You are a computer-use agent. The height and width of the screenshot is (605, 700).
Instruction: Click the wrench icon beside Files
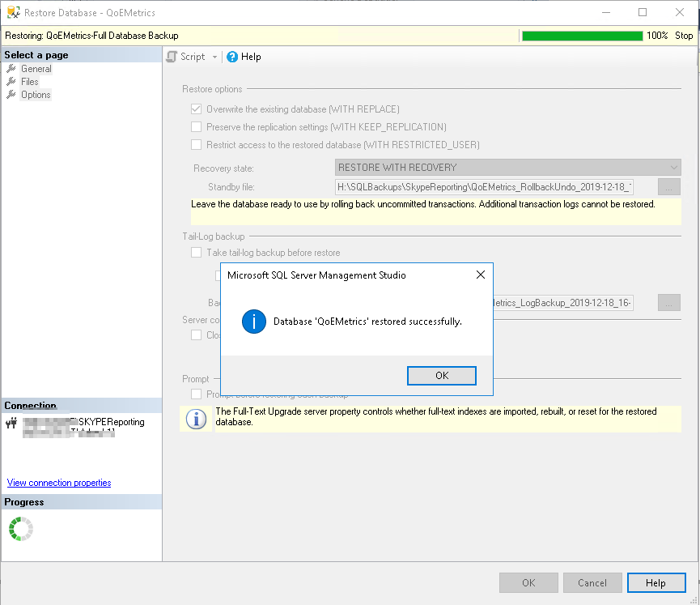coord(11,81)
